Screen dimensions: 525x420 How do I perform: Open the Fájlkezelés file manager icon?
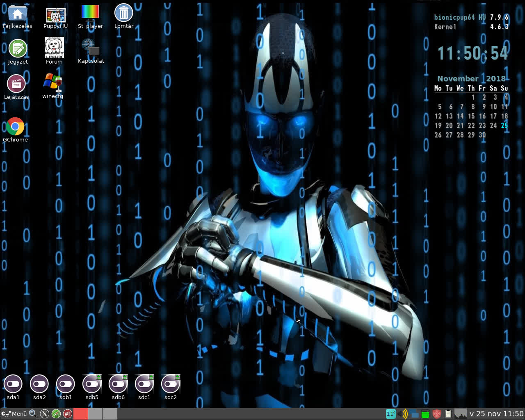click(x=17, y=16)
